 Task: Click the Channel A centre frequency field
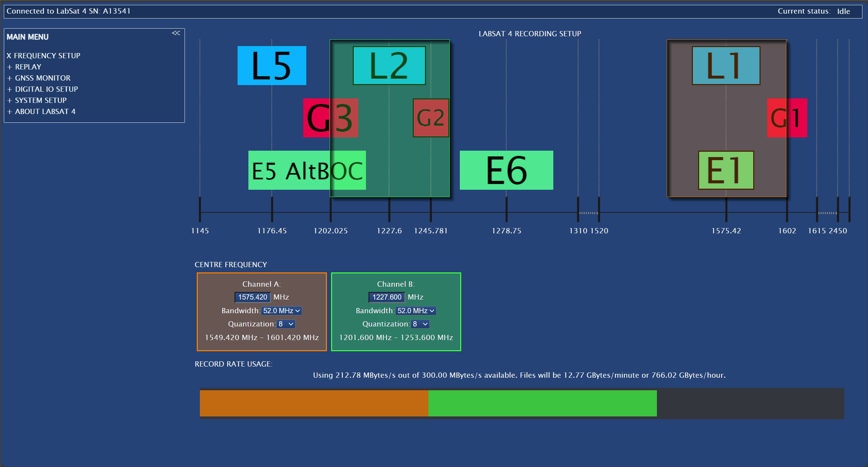tap(253, 297)
